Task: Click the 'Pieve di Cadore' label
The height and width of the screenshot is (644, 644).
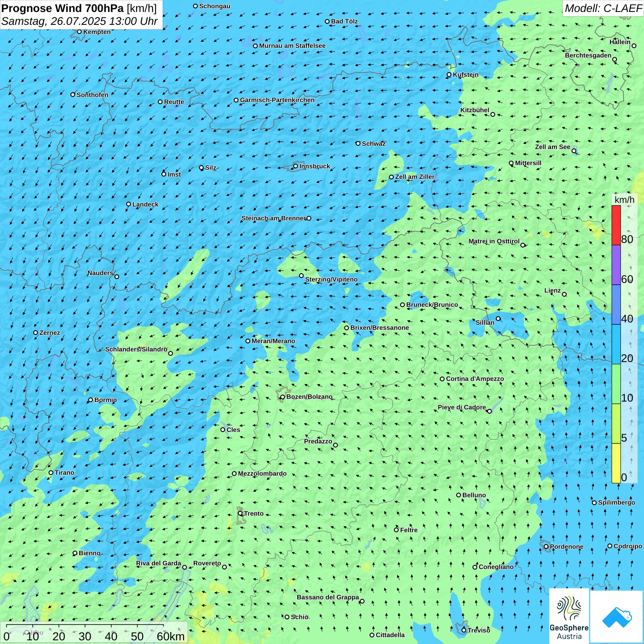Action: (x=462, y=407)
